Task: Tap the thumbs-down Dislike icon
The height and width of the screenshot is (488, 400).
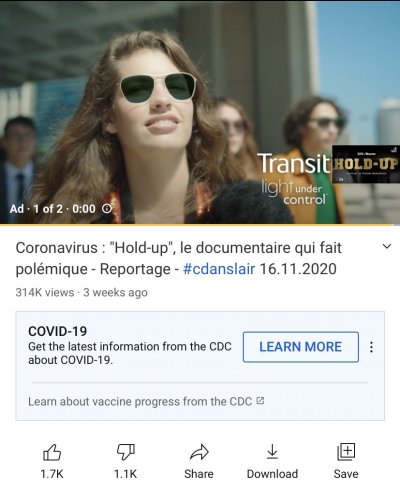Action: (126, 452)
